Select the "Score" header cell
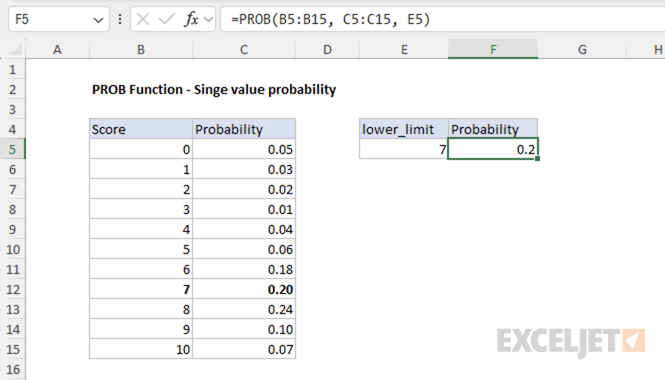The image size is (665, 380). click(x=141, y=129)
